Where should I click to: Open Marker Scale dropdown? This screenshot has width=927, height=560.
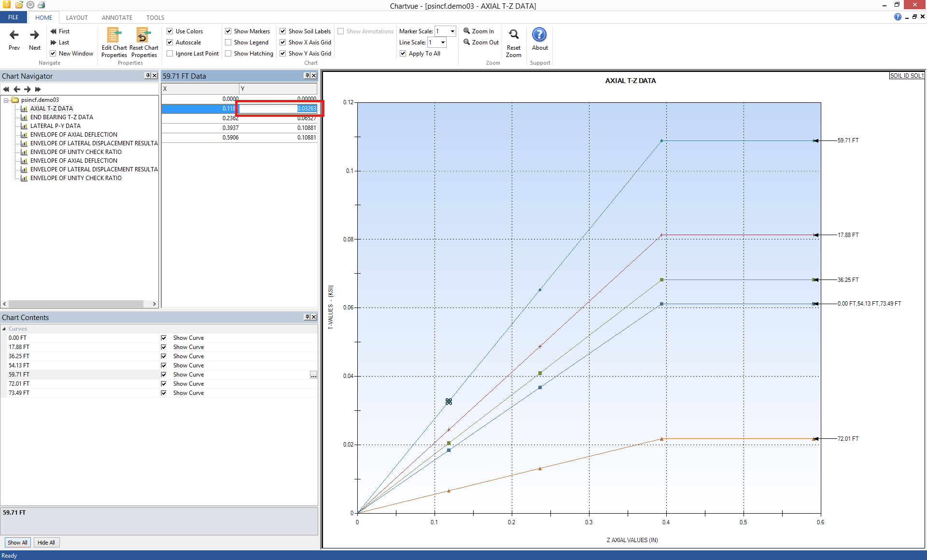(x=452, y=31)
